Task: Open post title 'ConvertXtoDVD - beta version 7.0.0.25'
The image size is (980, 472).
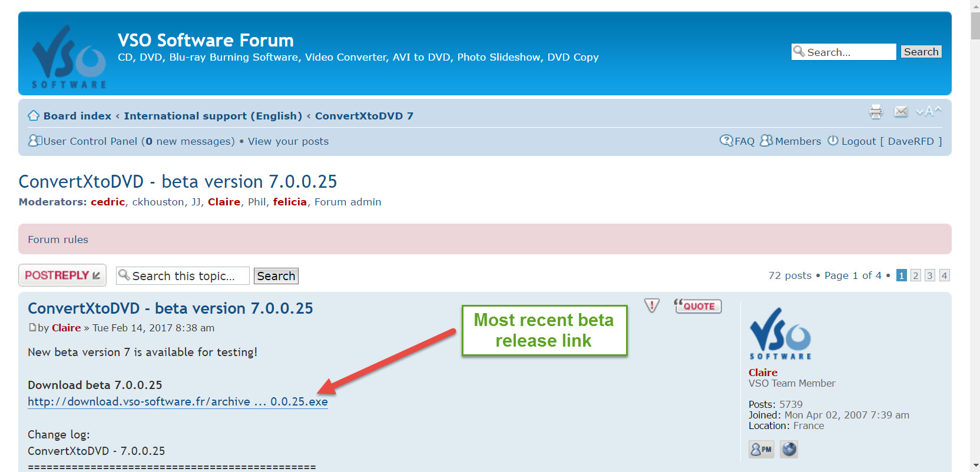Action: tap(170, 308)
